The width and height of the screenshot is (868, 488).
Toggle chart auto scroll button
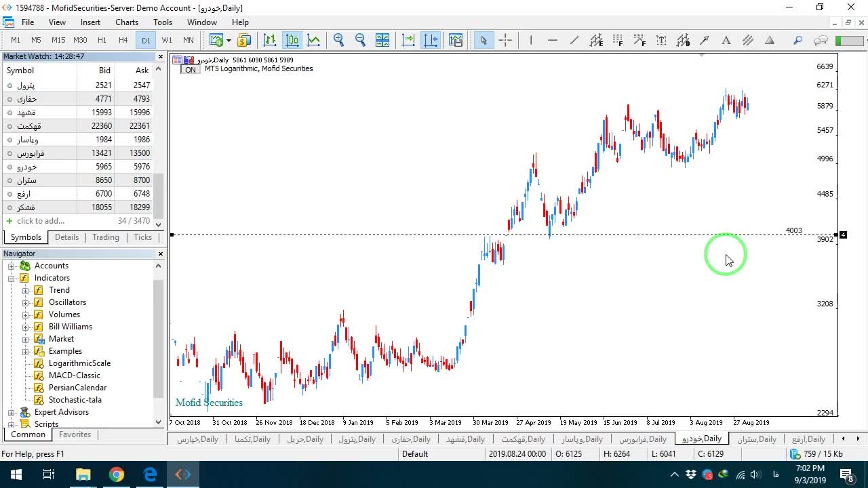(408, 40)
